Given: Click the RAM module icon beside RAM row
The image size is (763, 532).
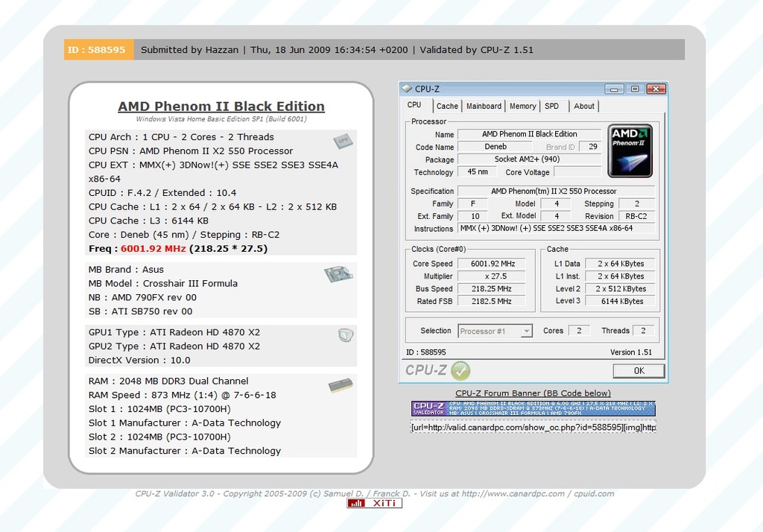Looking at the screenshot, I should point(341,385).
